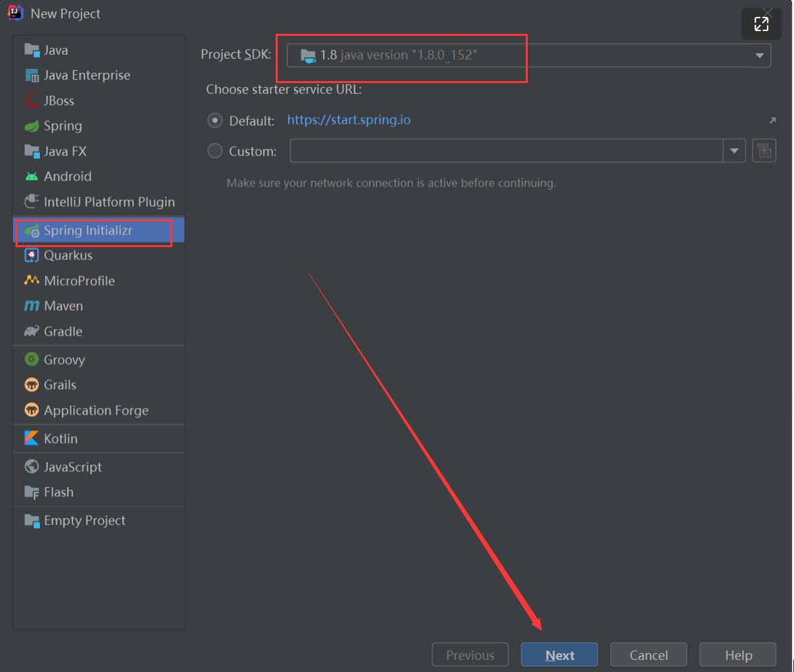Click the expand image icon top right
Viewport: 794px width, 672px height.
tap(761, 24)
